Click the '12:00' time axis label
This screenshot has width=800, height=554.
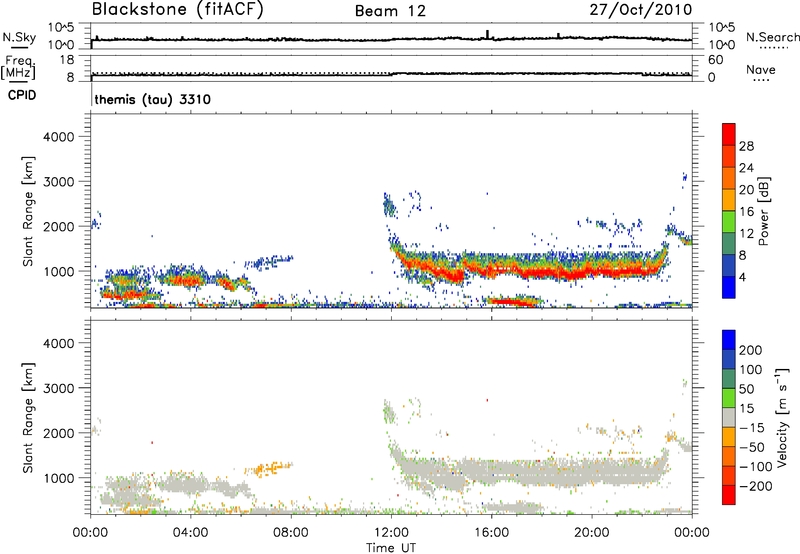(391, 533)
